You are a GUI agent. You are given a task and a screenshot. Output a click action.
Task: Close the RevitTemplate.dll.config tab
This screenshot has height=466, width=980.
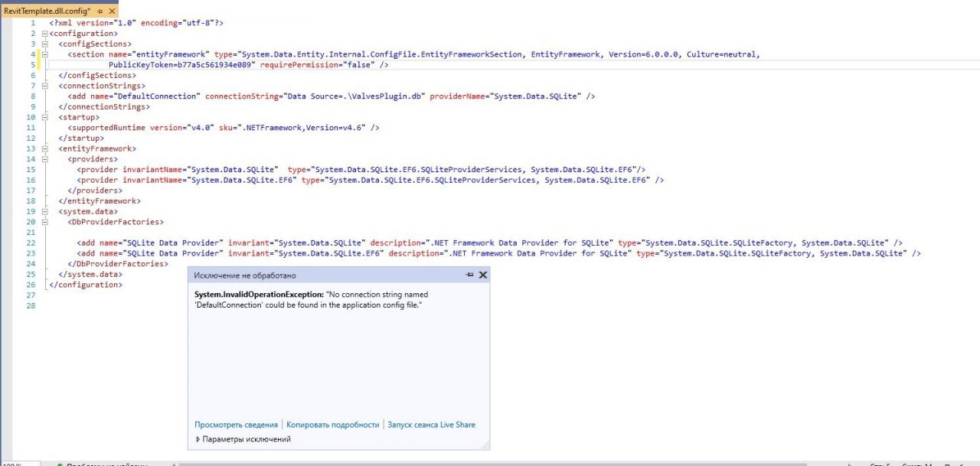pos(112,12)
